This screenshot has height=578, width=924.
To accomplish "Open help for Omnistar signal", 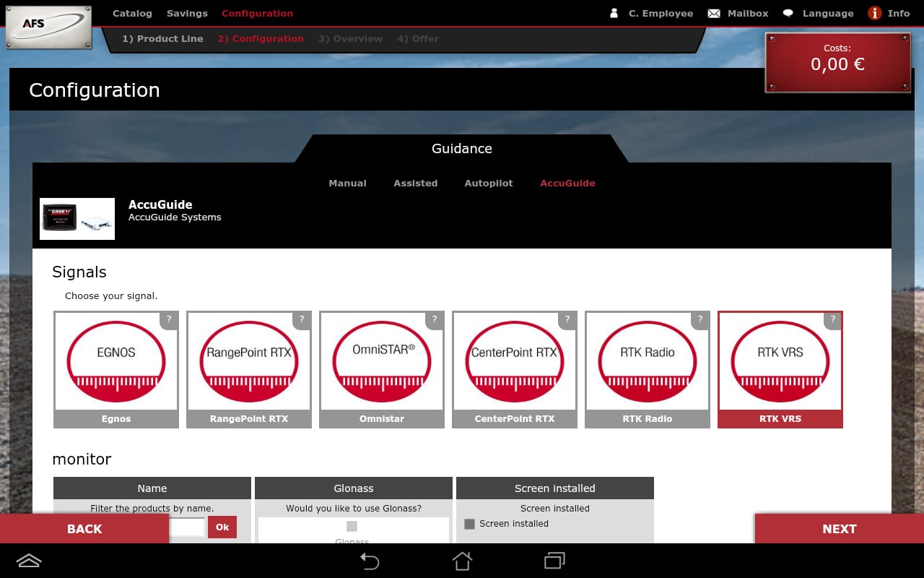I will tap(435, 320).
